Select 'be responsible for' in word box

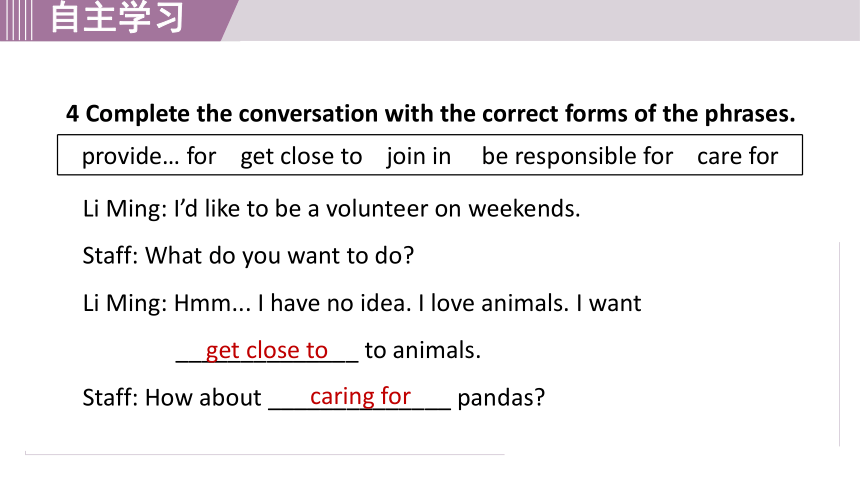tap(577, 156)
